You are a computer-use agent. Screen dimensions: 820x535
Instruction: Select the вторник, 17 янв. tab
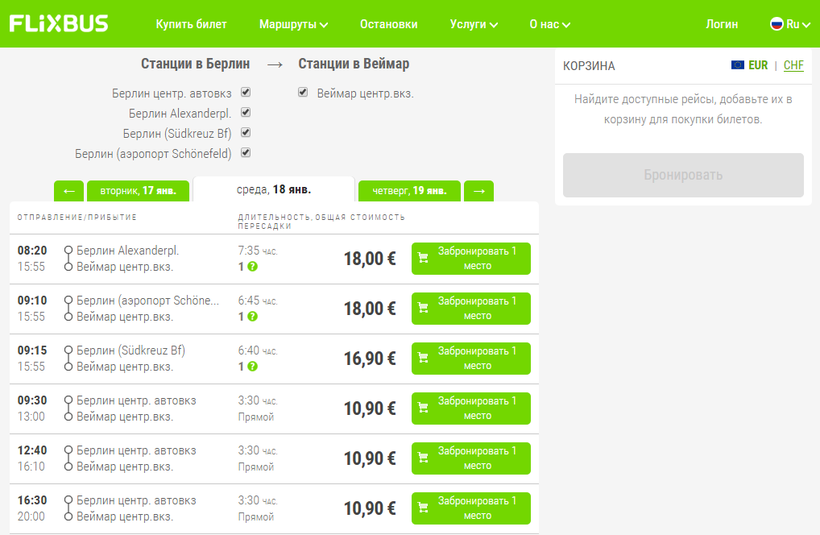click(x=136, y=190)
